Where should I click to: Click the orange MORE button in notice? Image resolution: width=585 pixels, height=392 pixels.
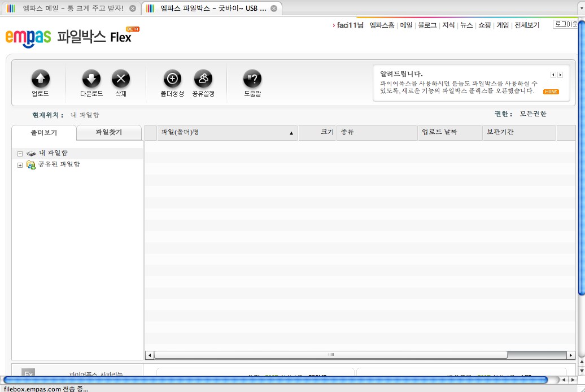[x=551, y=92]
